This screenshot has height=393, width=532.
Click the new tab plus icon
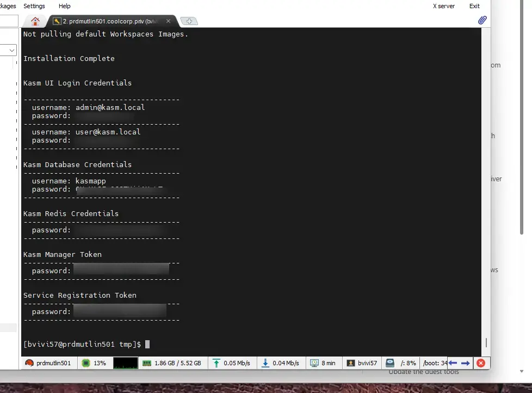[189, 21]
